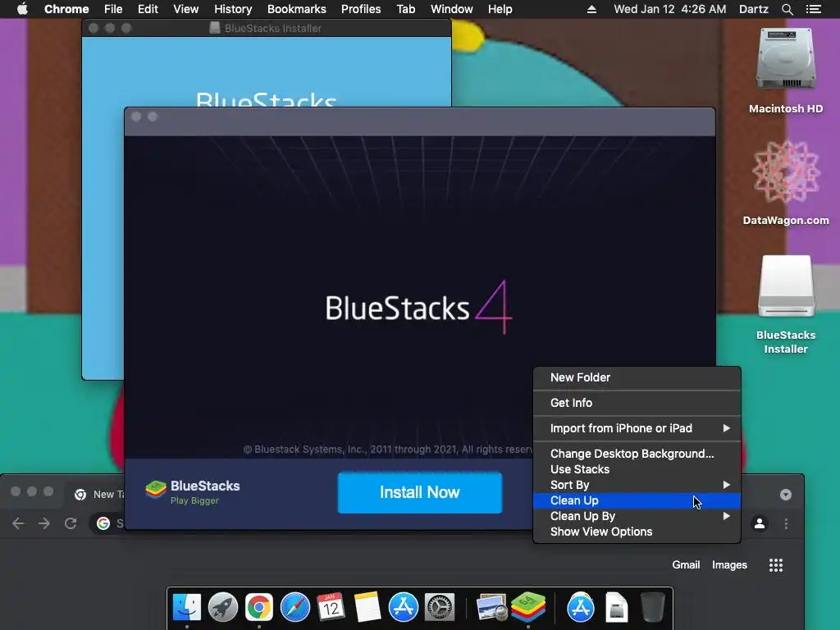Open the Help menu
The image size is (840, 630).
500,9
